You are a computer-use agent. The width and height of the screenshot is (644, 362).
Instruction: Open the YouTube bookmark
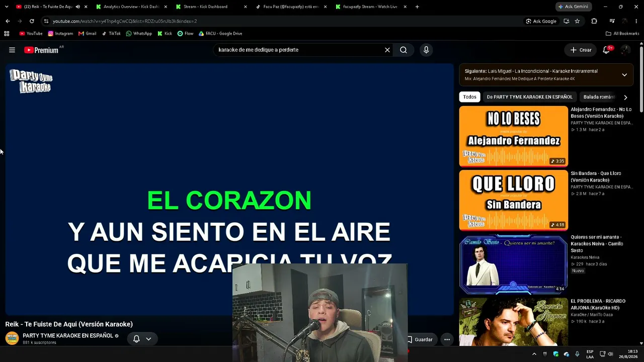pyautogui.click(x=31, y=34)
